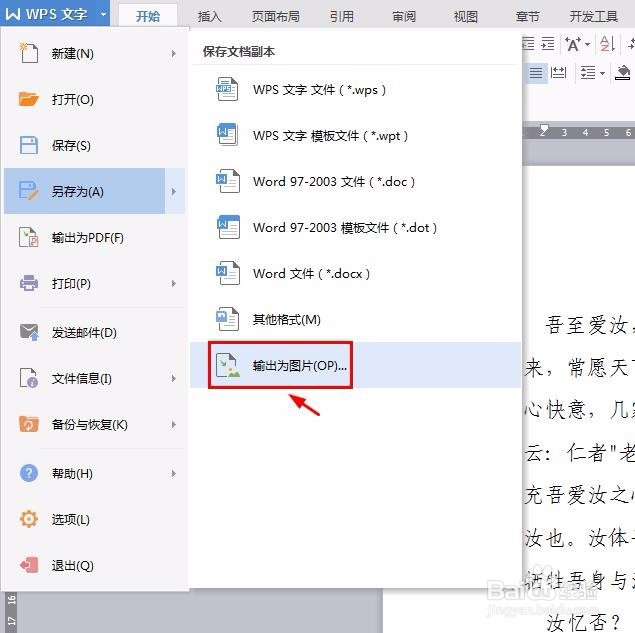Switch to the 引用 ribbon tab
635x633 pixels.
click(x=341, y=16)
